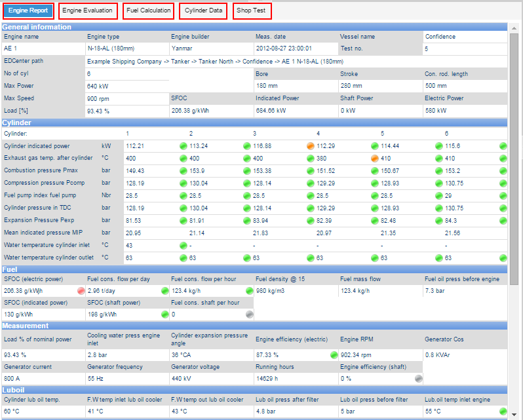523x420 pixels.
Task: Switch to the Fuel Calculation tab
Action: point(148,11)
